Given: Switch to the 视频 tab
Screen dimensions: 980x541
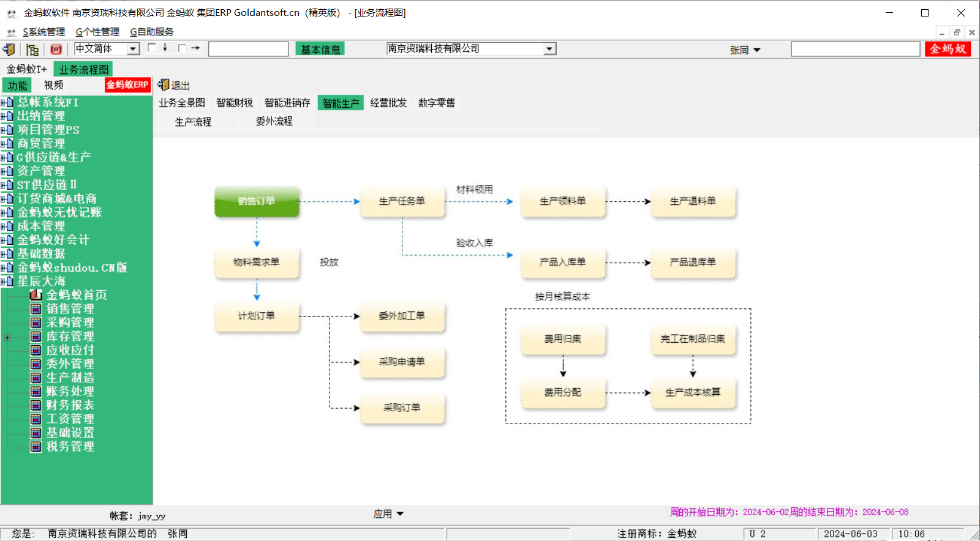Looking at the screenshot, I should tap(53, 85).
